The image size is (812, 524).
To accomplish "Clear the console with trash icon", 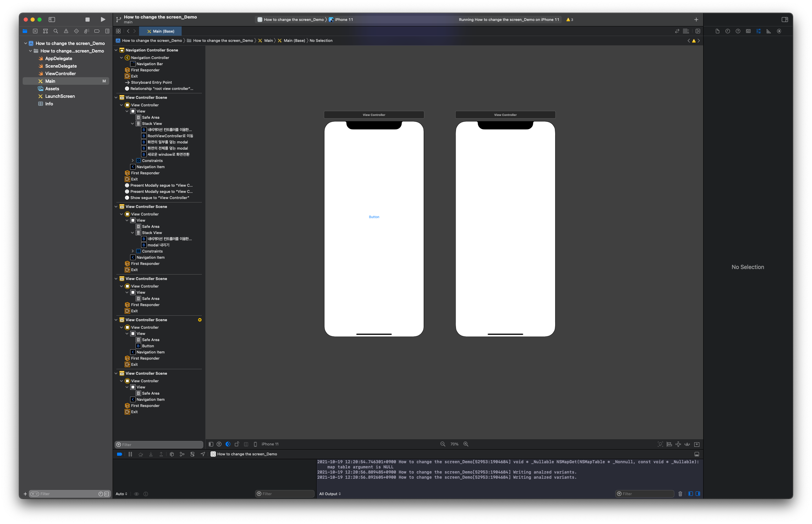I will click(680, 494).
